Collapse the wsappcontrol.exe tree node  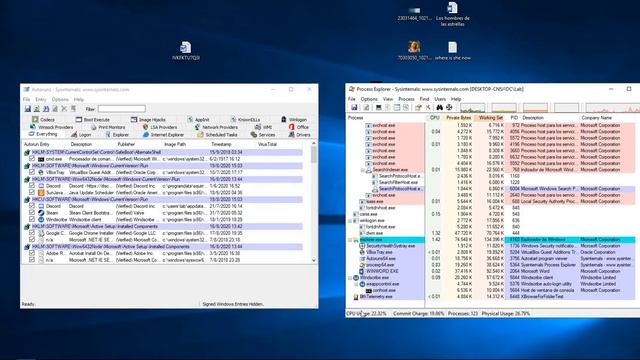pos(356,284)
